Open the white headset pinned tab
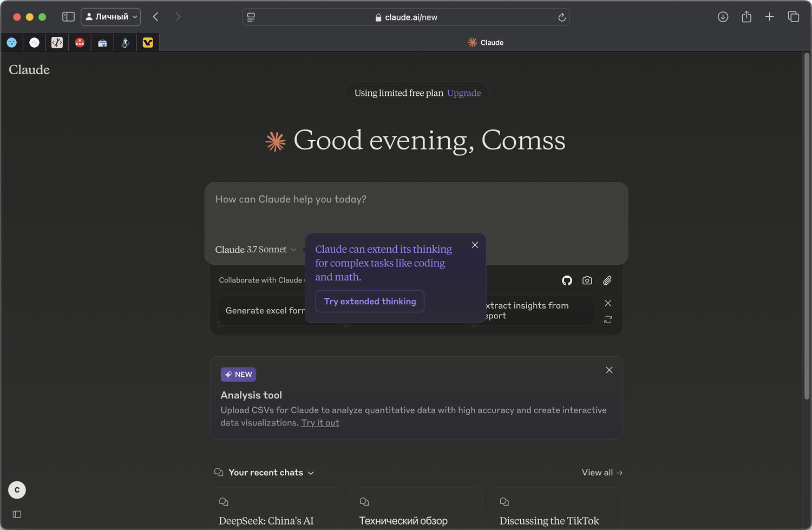The height and width of the screenshot is (530, 812). pos(35,43)
